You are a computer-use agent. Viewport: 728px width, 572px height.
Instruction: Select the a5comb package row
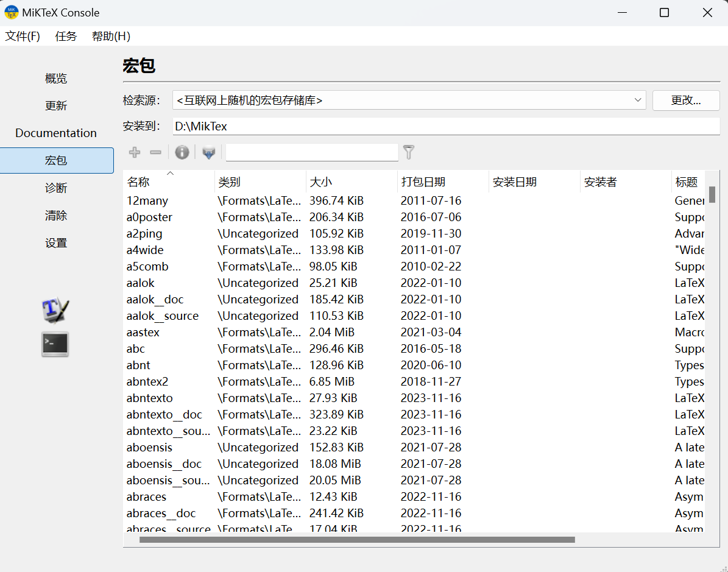point(414,266)
